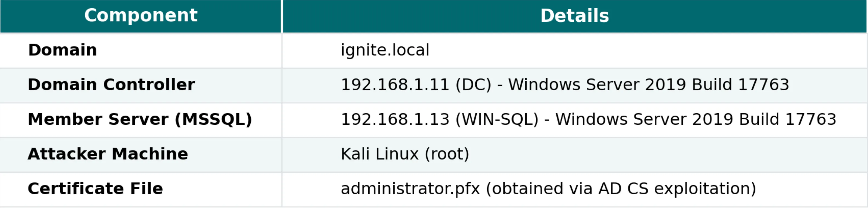This screenshot has height=208, width=868.
Task: Select the Domain Controller row label
Action: tap(111, 85)
